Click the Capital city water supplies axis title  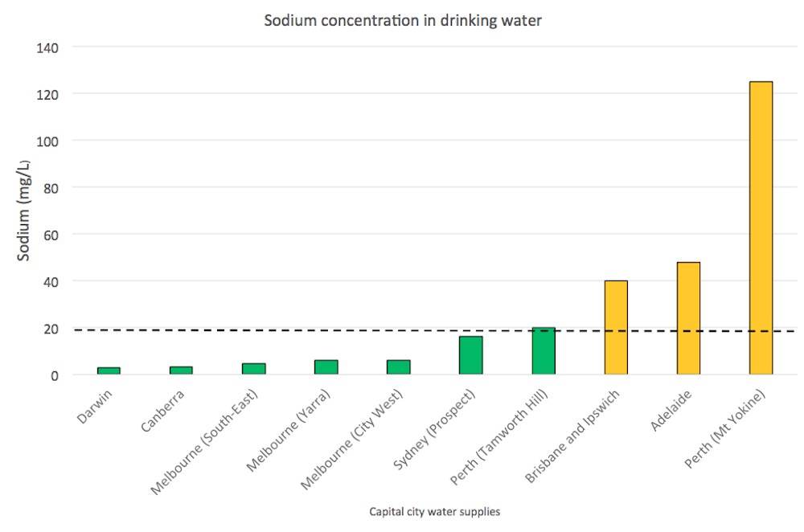434,511
